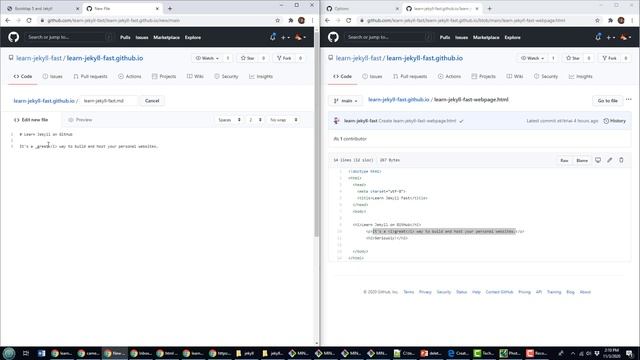
Task: Edit this file with pencil icon
Action: pos(609,160)
